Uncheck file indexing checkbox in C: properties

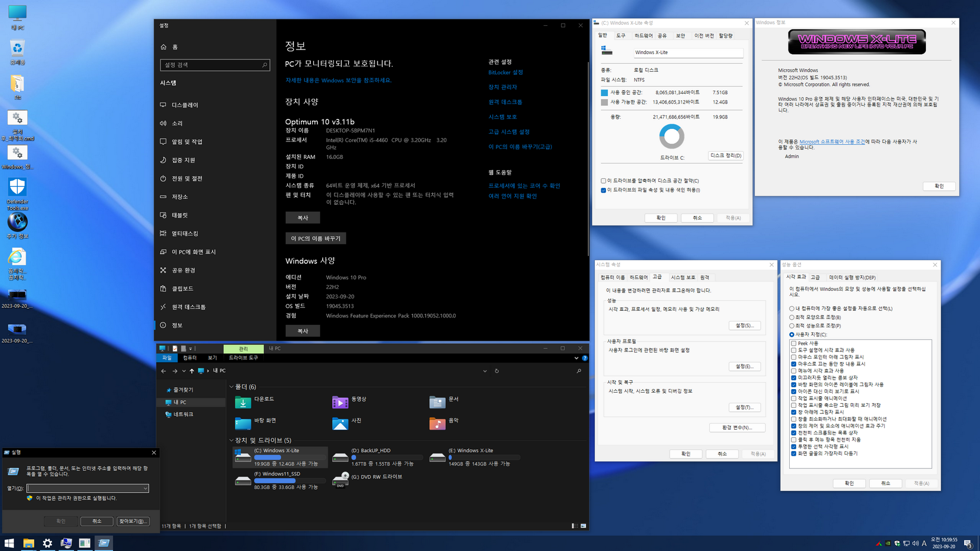pos(603,190)
